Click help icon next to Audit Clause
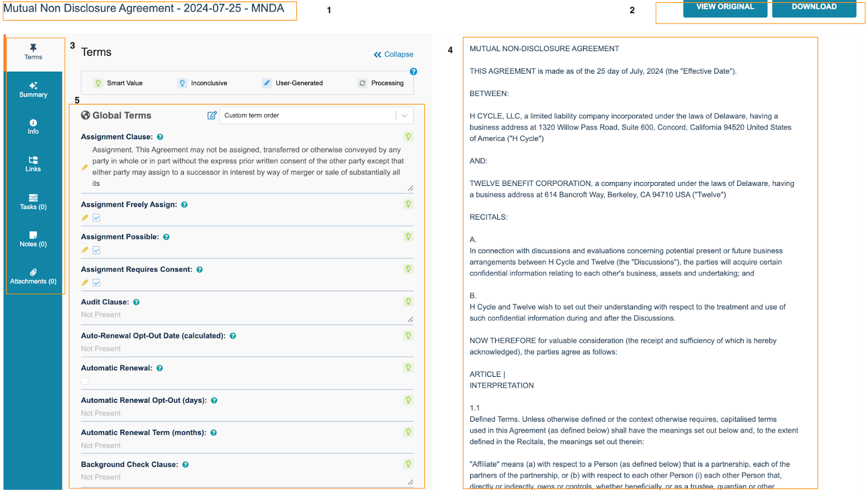The width and height of the screenshot is (868, 490). 136,302
